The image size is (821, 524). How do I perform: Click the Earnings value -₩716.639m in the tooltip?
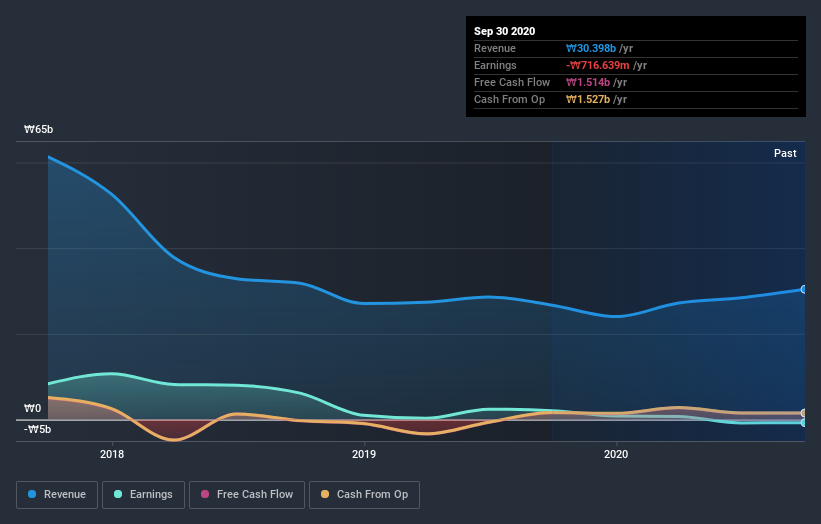click(x=597, y=65)
